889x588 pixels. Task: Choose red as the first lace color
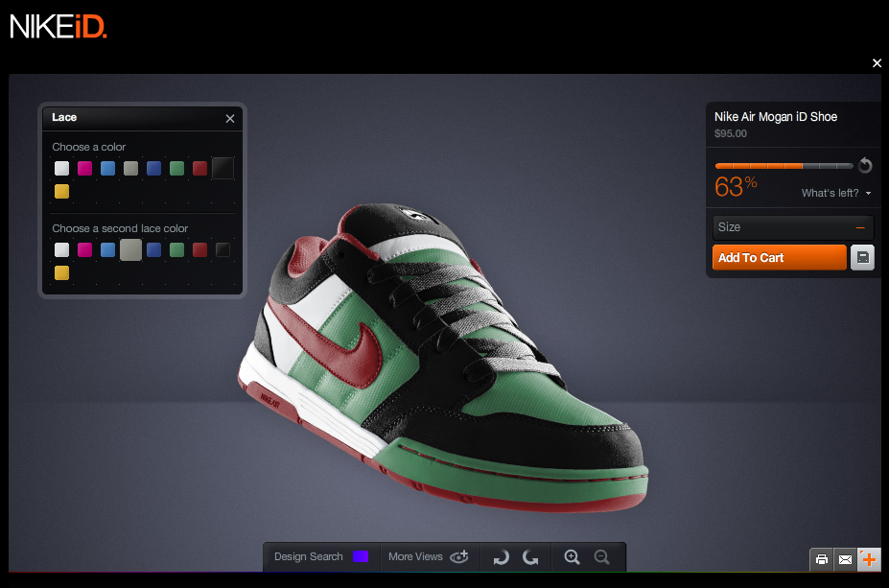pyautogui.click(x=199, y=169)
